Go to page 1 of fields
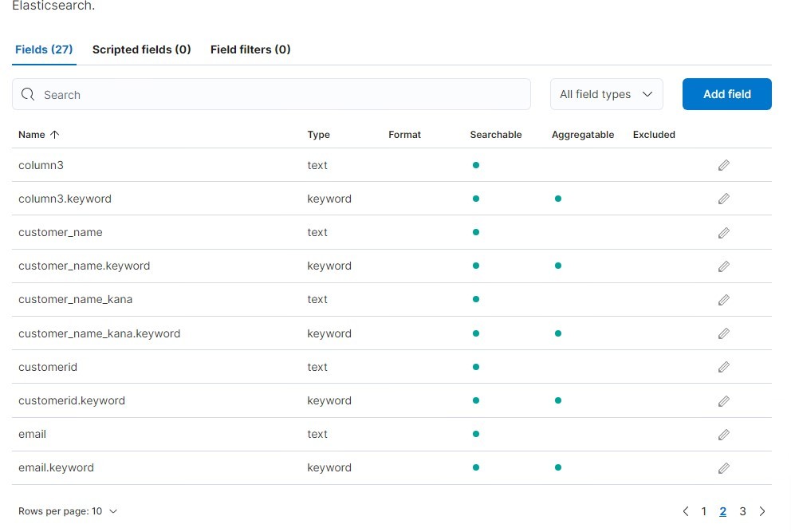 704,511
